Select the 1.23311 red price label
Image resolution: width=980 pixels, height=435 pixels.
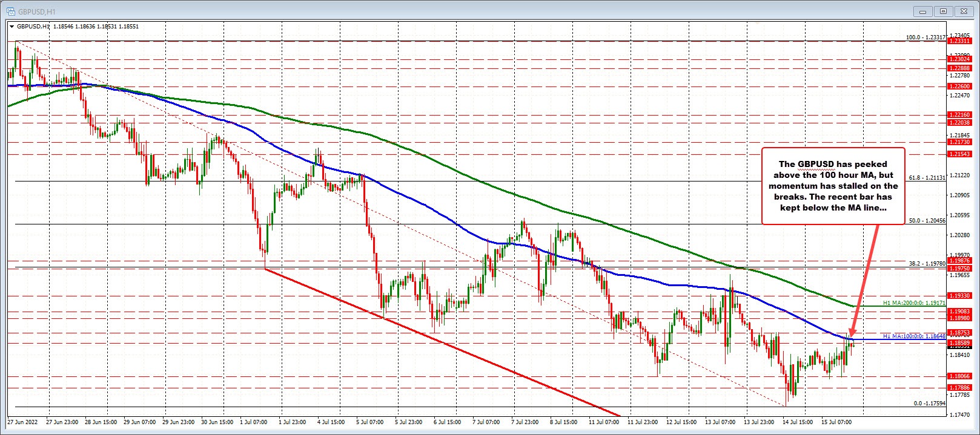pyautogui.click(x=959, y=41)
